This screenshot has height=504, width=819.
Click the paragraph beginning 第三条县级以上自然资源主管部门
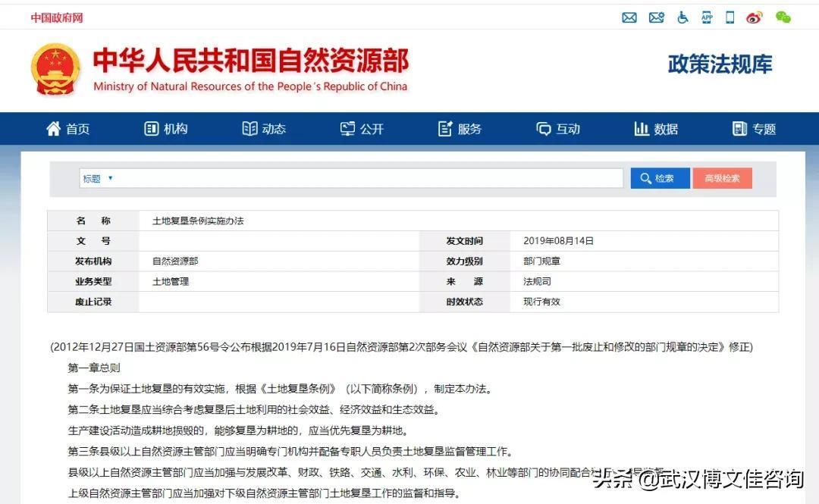pyautogui.click(x=290, y=451)
